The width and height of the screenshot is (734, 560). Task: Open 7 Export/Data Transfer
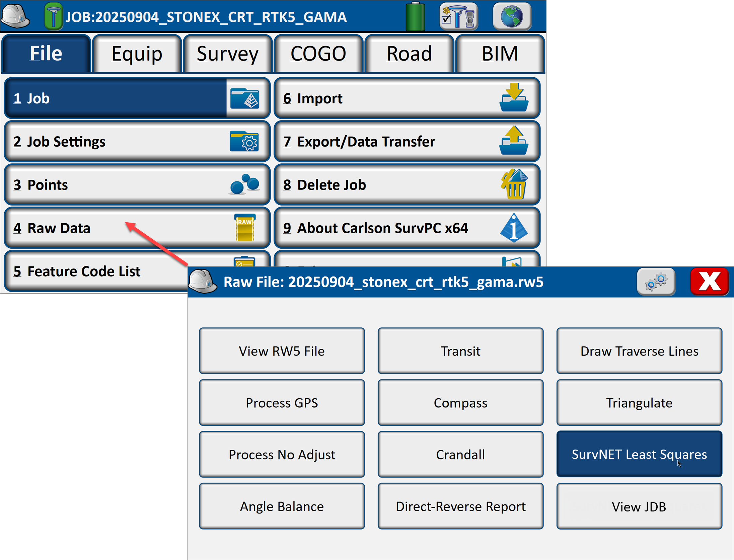[x=407, y=142]
